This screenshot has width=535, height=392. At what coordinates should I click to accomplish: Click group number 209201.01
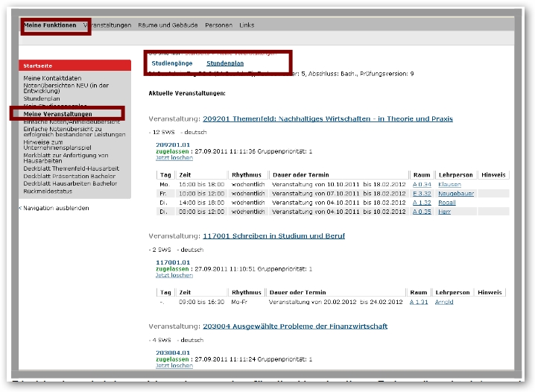coord(173,145)
